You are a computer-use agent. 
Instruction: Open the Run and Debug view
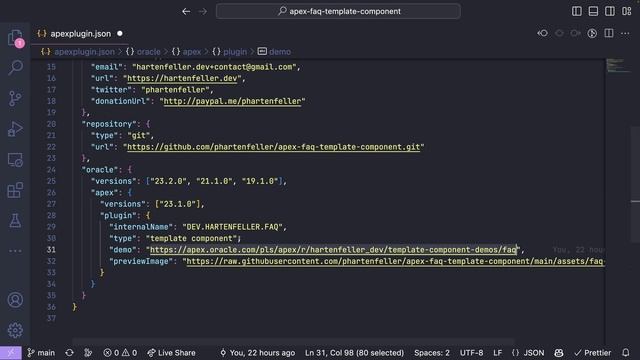(15, 129)
